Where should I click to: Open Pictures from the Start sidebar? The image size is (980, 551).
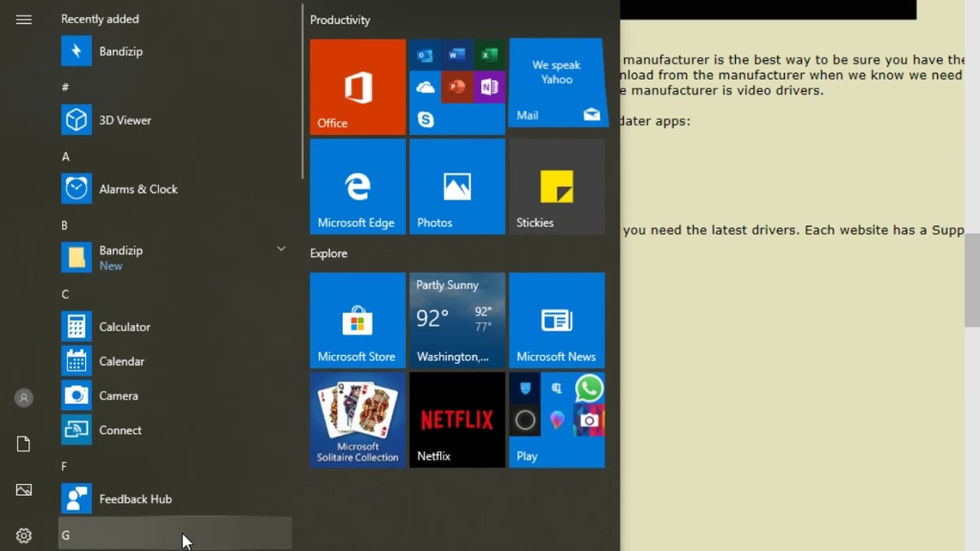24,490
